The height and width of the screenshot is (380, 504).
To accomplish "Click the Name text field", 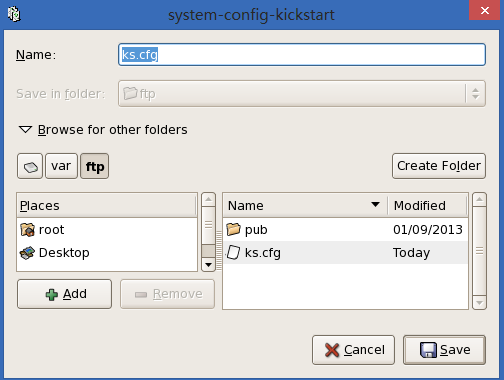I will coord(302,54).
